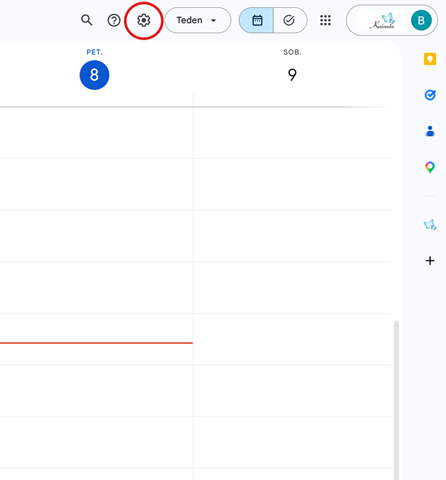Image resolution: width=446 pixels, height=480 pixels.
Task: Open the settings gear menu
Action: [x=144, y=20]
